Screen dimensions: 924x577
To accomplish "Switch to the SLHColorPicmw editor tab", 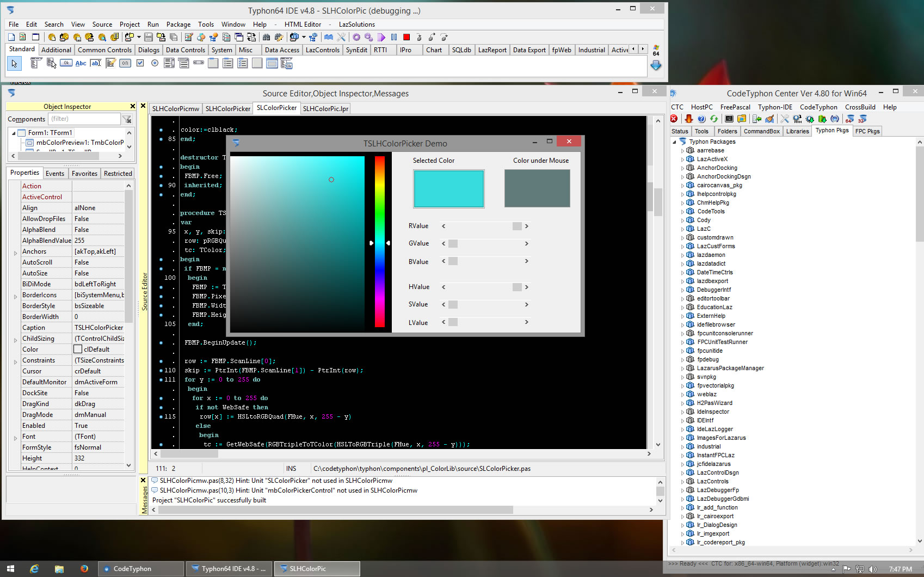I will [x=176, y=109].
